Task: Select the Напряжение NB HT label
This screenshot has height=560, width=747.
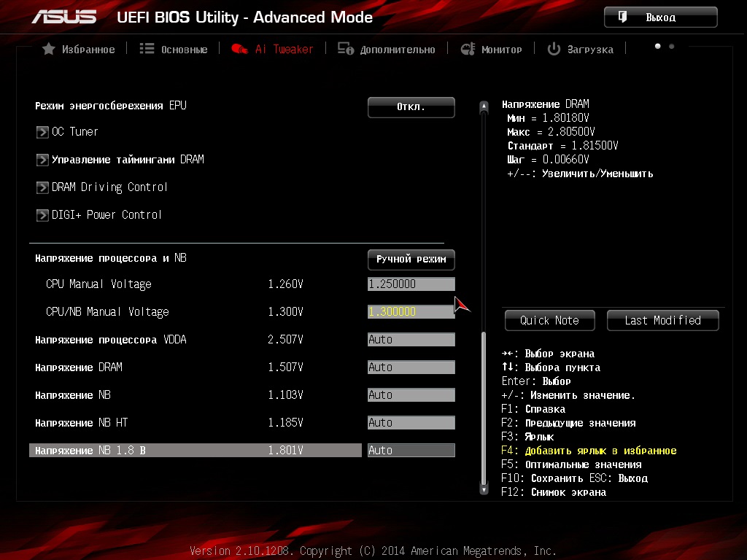Action: pos(82,422)
